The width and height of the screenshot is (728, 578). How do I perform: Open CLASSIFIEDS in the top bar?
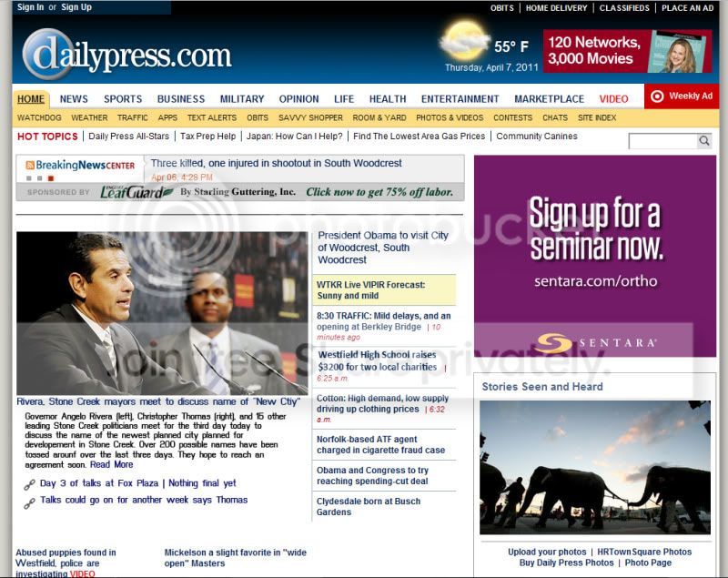pyautogui.click(x=624, y=8)
